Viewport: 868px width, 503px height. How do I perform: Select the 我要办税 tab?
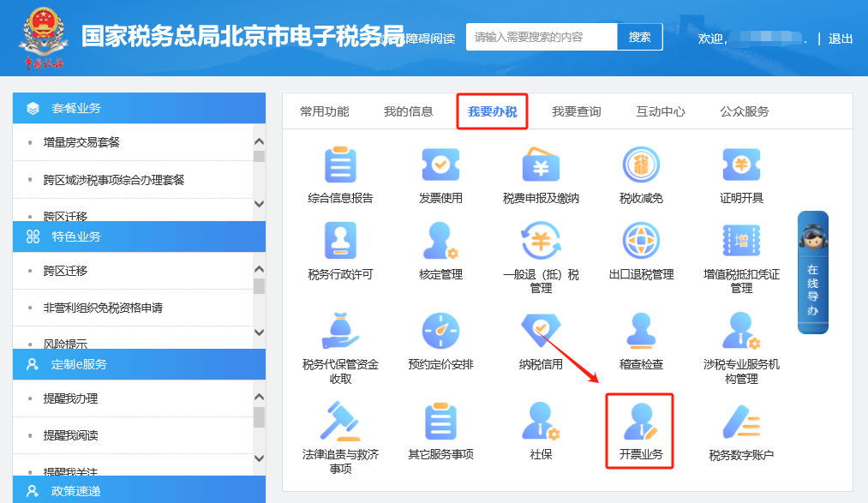point(492,111)
